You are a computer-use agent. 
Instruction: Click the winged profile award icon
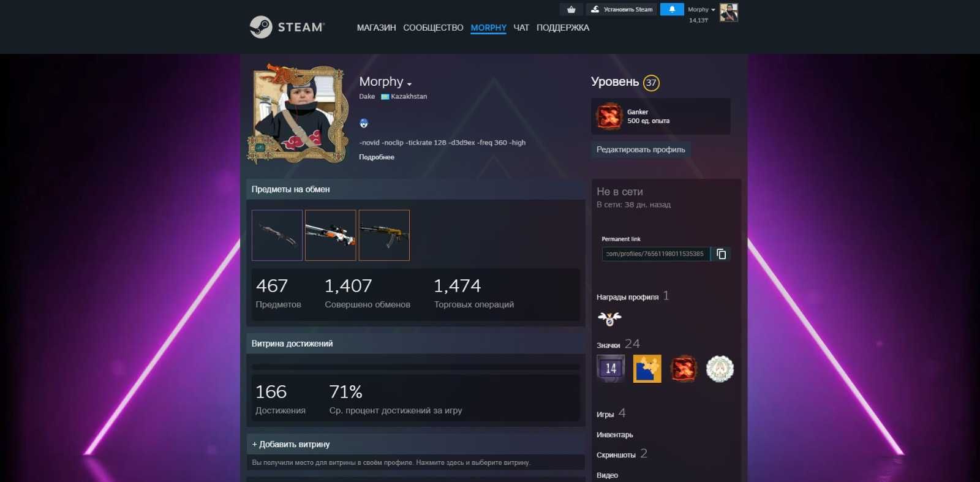[609, 318]
